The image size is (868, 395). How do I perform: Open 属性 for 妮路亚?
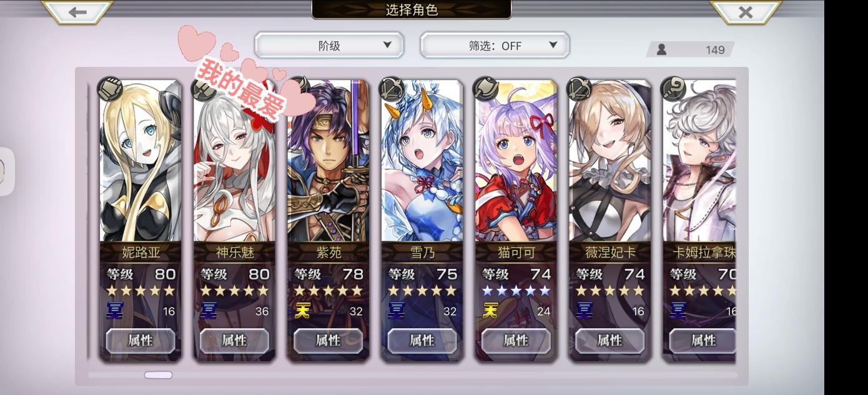[141, 341]
